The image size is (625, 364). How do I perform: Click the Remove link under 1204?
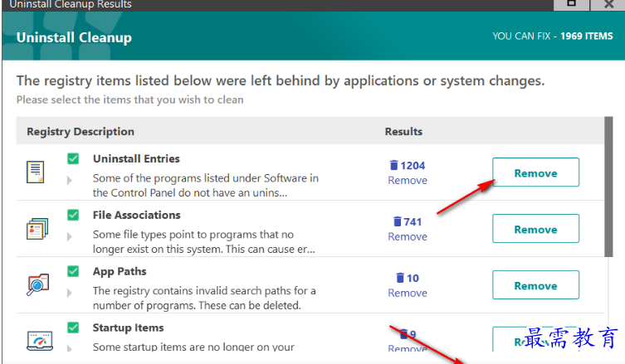pos(408,181)
